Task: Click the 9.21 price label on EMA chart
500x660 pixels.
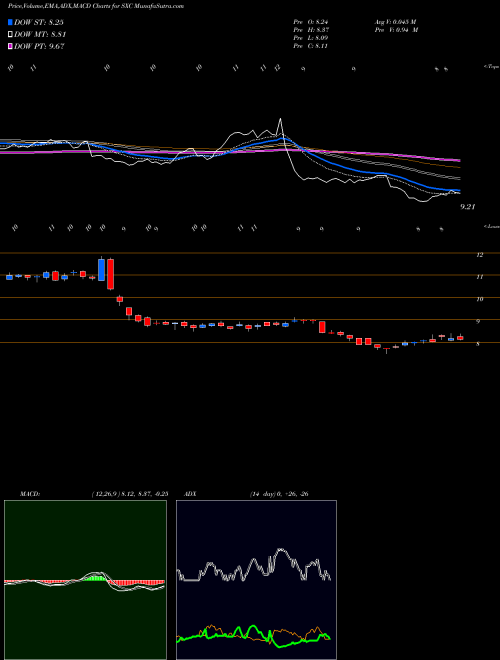Action: tap(468, 207)
